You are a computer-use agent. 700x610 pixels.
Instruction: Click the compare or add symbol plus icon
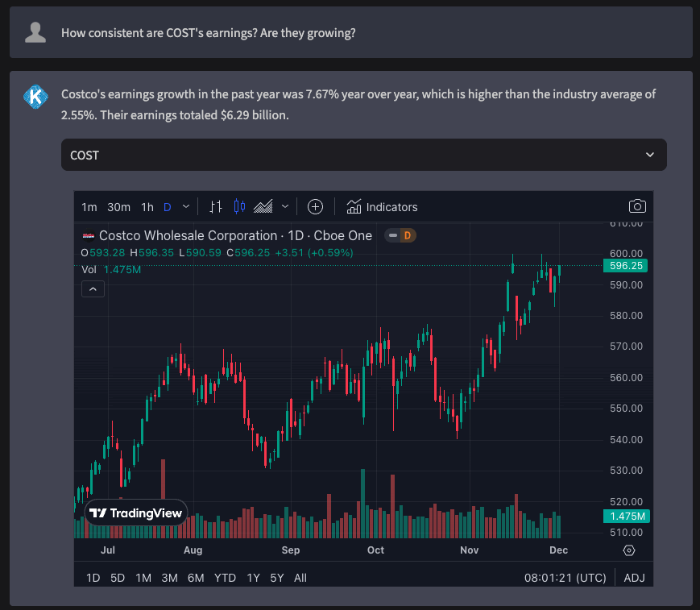(316, 207)
